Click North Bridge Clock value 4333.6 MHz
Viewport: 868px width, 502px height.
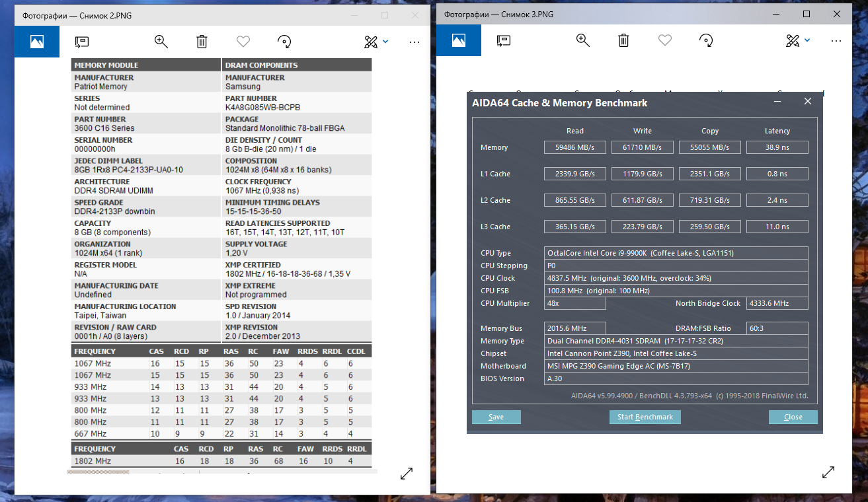[x=777, y=303]
